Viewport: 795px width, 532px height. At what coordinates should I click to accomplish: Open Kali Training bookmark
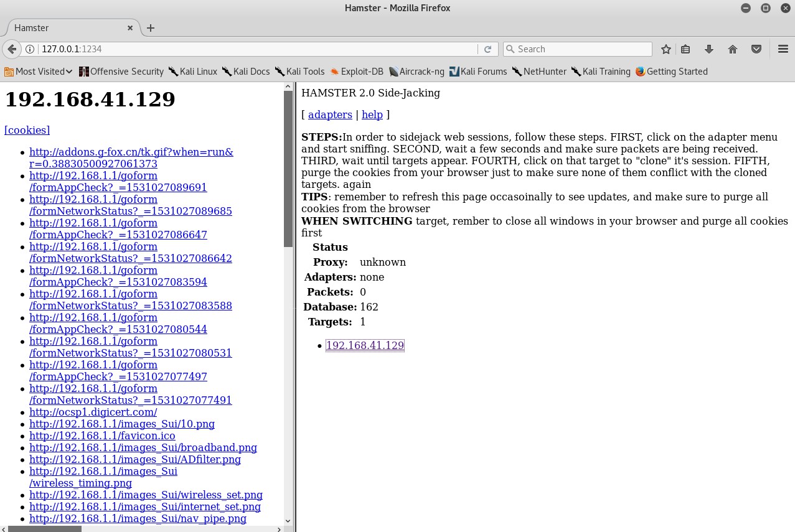click(x=601, y=72)
